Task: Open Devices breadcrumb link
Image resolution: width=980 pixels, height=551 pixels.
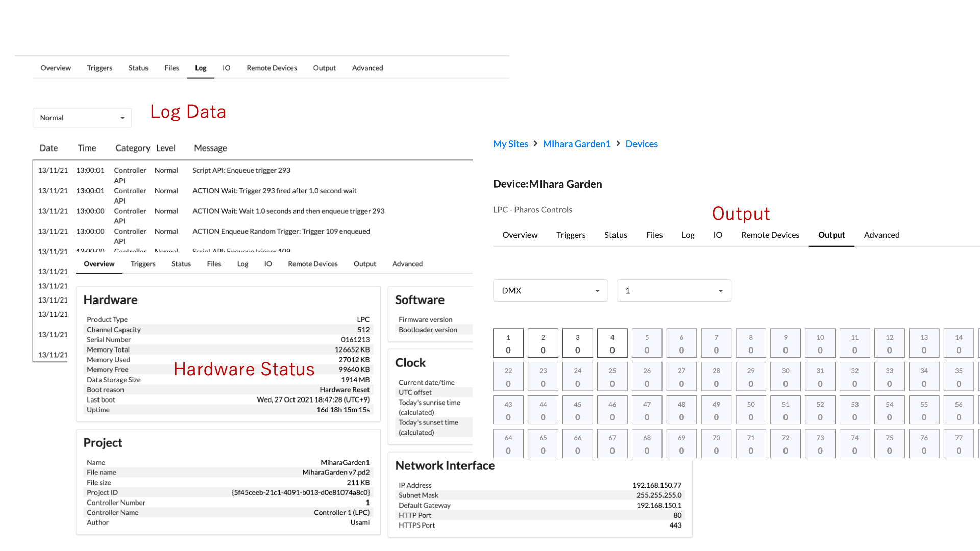Action: [642, 144]
